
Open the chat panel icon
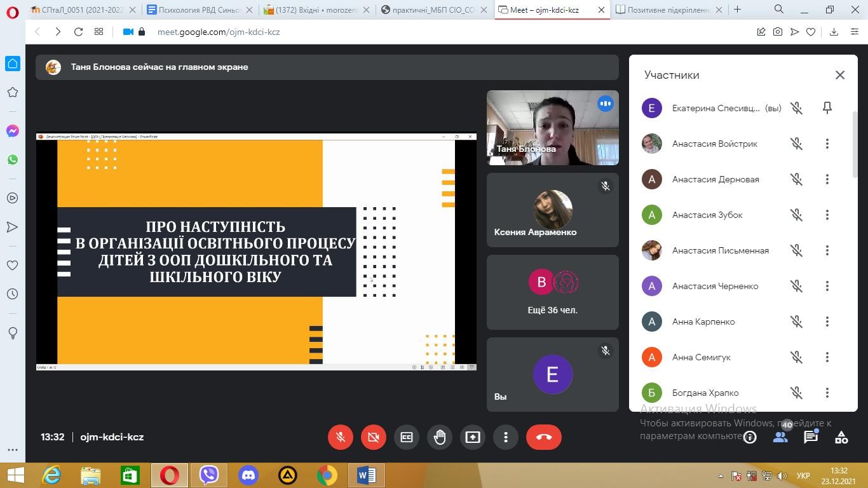811,437
